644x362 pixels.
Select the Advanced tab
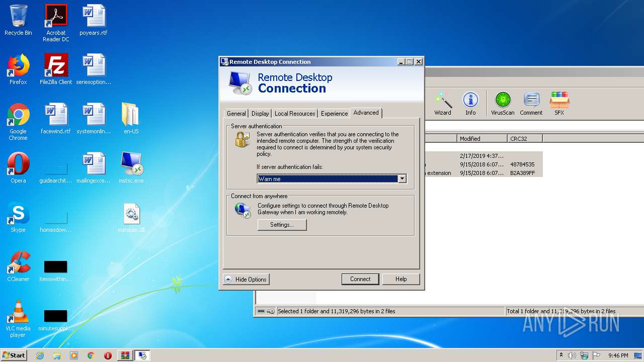(x=366, y=113)
